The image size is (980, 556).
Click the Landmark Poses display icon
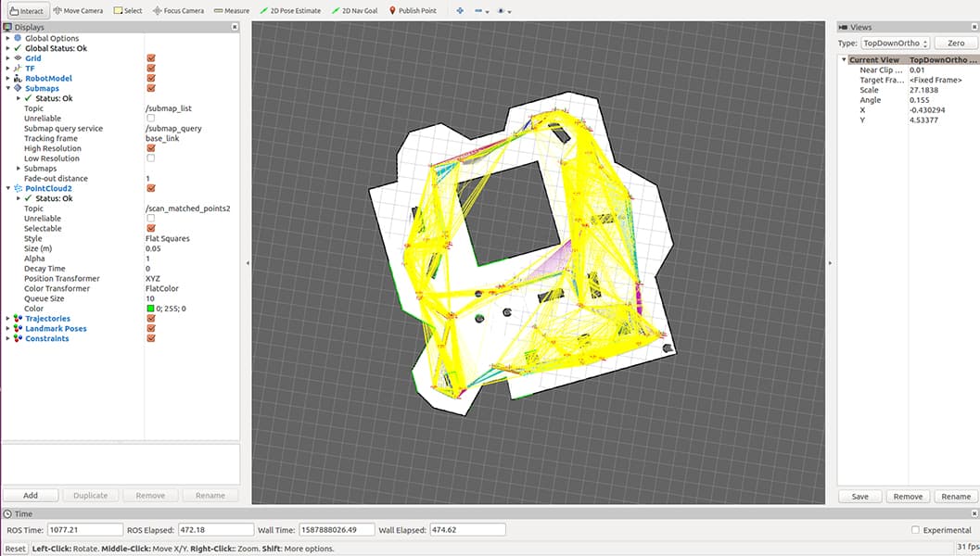(18, 328)
